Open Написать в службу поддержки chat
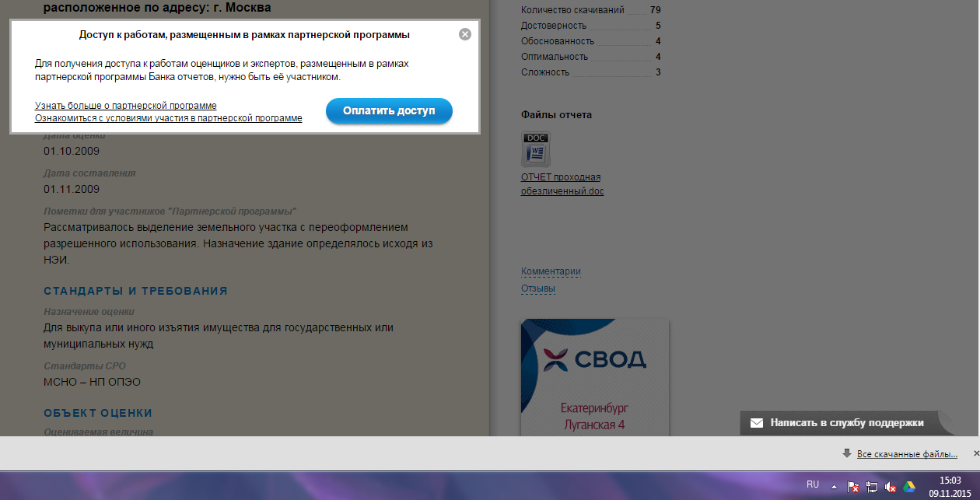This screenshot has height=500, width=980. 846,423
